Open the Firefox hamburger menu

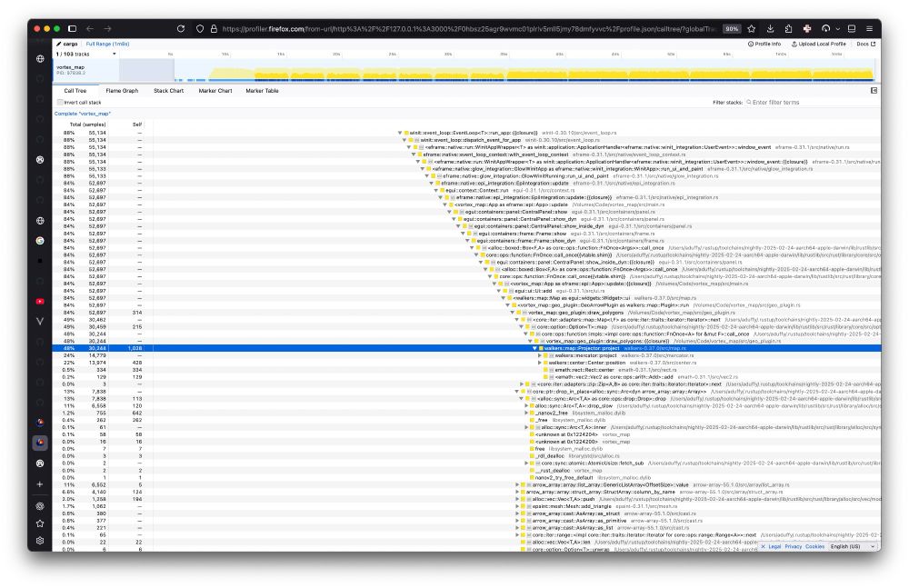pos(869,28)
